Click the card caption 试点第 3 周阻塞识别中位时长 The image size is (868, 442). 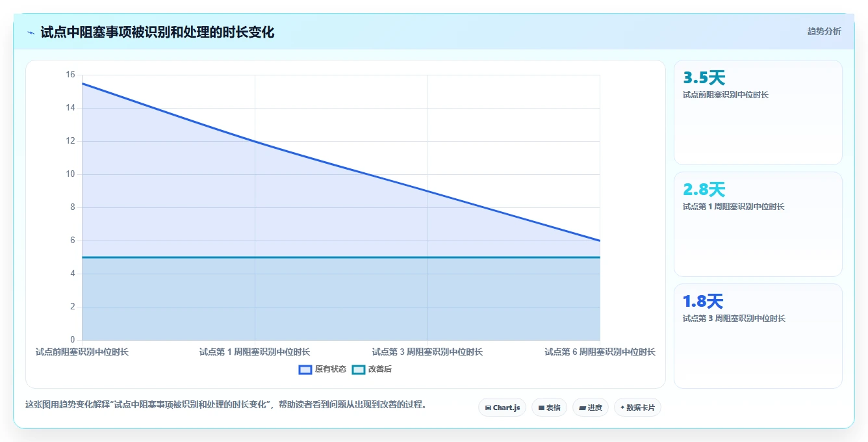(x=734, y=318)
